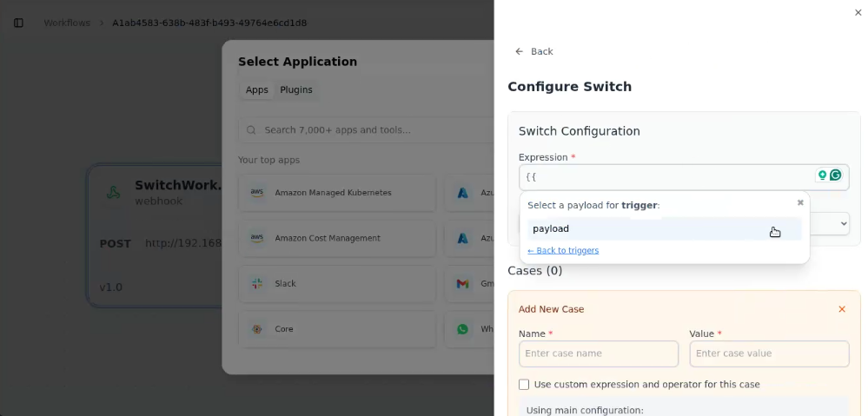Click the webhook icon on SwitchWork node
Viewport: 868px width, 416px height.
point(113,193)
